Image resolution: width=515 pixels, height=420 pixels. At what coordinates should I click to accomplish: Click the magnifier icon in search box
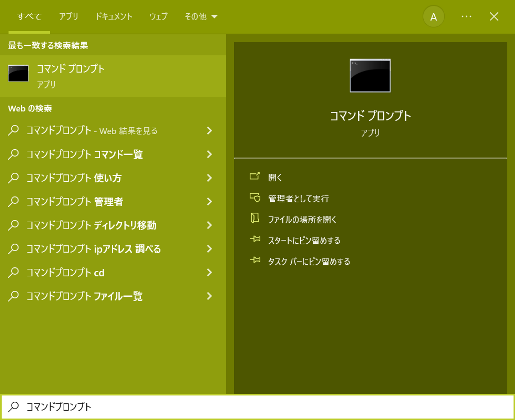[13, 407]
